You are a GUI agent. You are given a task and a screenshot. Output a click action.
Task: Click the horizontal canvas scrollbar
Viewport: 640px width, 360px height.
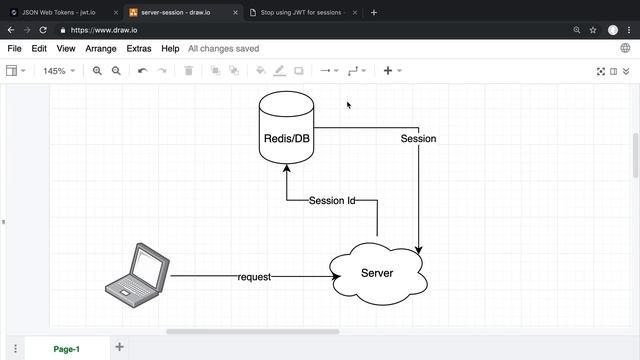(x=253, y=331)
